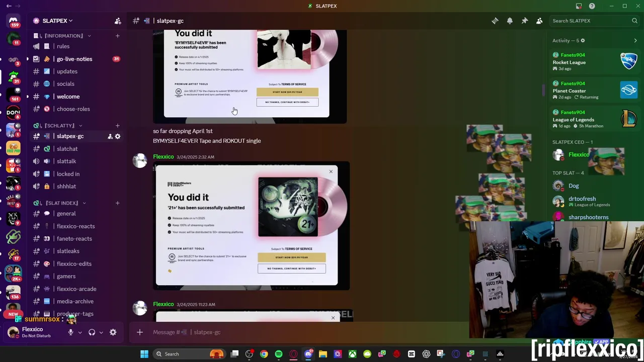
Task: Show pinned messages via pin icon
Action: (524, 21)
